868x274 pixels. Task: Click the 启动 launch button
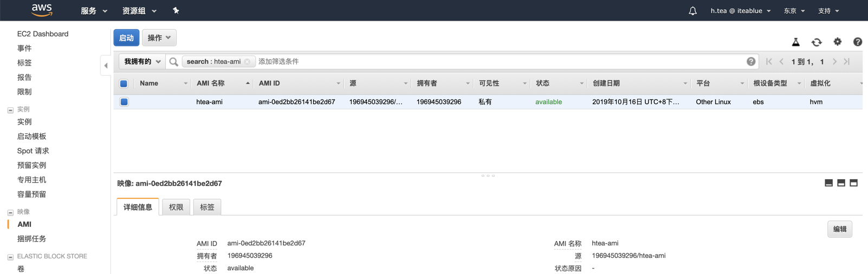click(x=126, y=38)
